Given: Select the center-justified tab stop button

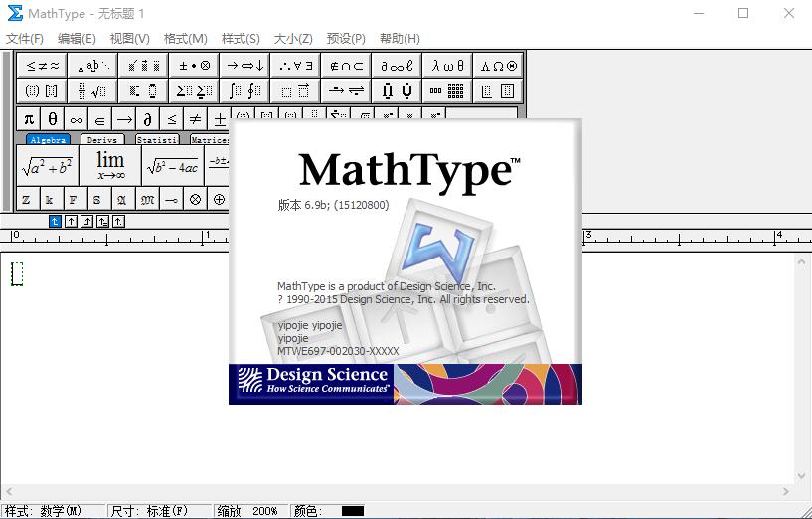Looking at the screenshot, I should pos(71,221).
